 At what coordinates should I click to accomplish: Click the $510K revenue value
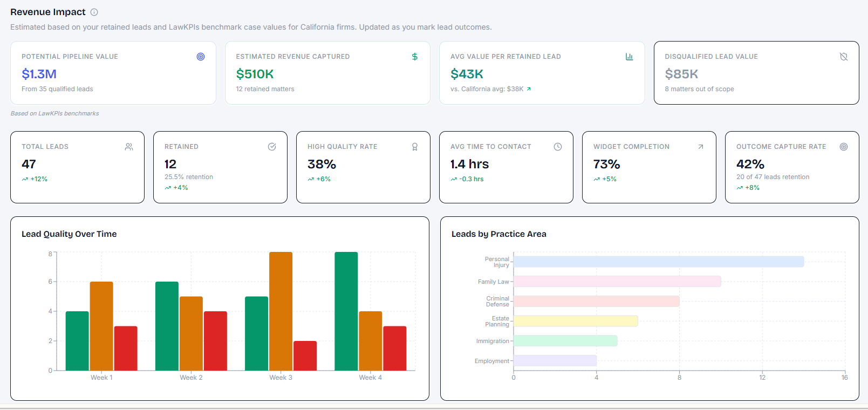pyautogui.click(x=255, y=74)
